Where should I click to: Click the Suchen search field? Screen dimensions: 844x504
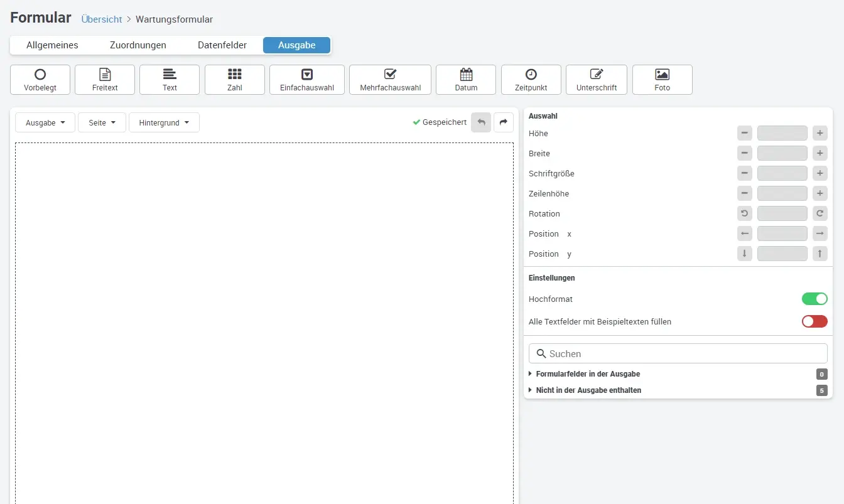pos(678,353)
